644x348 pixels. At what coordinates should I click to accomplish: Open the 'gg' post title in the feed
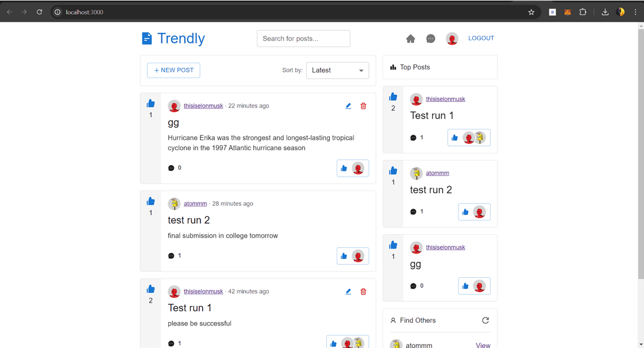tap(173, 123)
